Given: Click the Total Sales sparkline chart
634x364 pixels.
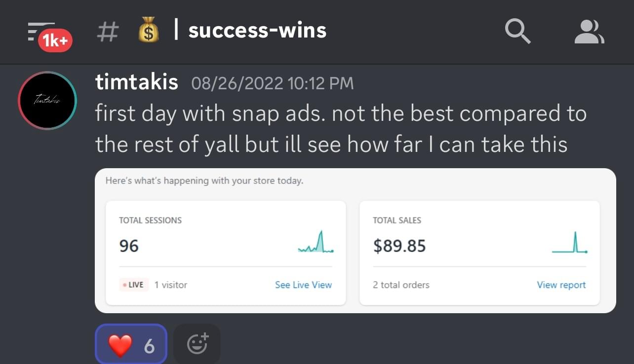Looking at the screenshot, I should click(570, 243).
